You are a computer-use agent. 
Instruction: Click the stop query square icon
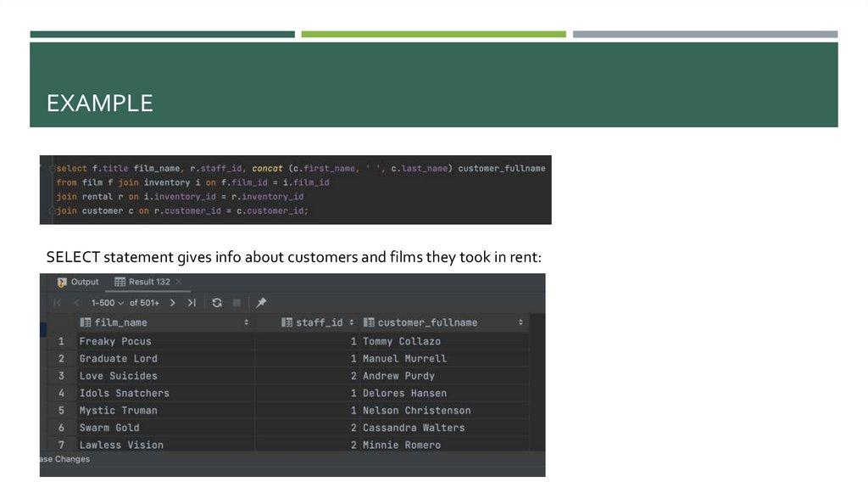[237, 303]
